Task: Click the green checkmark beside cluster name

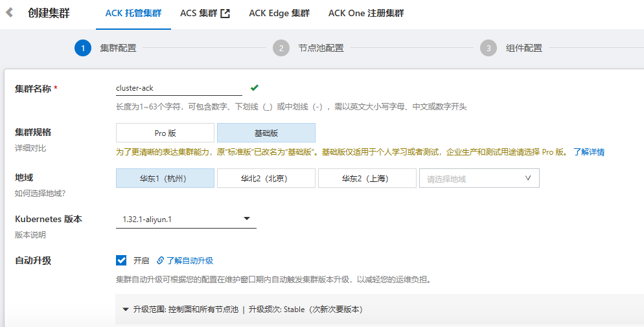Action: [x=254, y=87]
